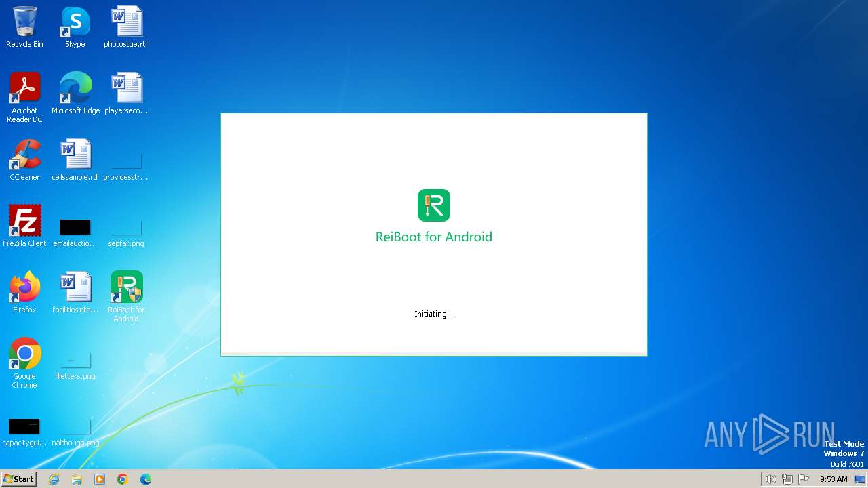This screenshot has height=488, width=868.
Task: Open Acrobat Reader DC shortcut
Action: click(24, 98)
